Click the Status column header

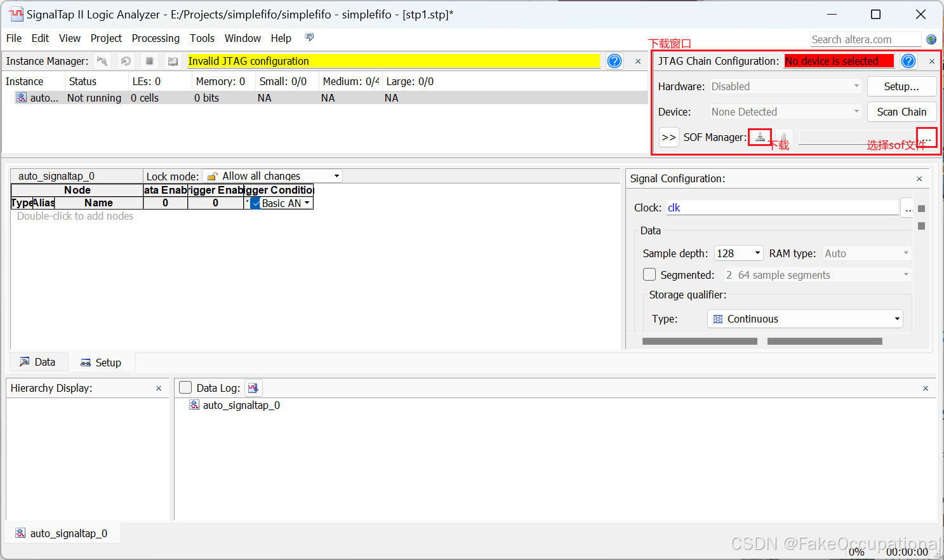(x=96, y=81)
